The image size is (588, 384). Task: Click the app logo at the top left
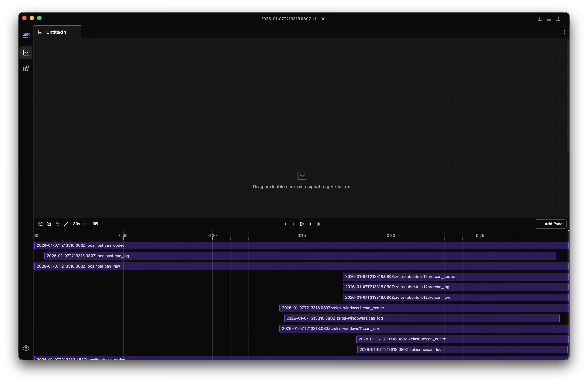click(26, 36)
